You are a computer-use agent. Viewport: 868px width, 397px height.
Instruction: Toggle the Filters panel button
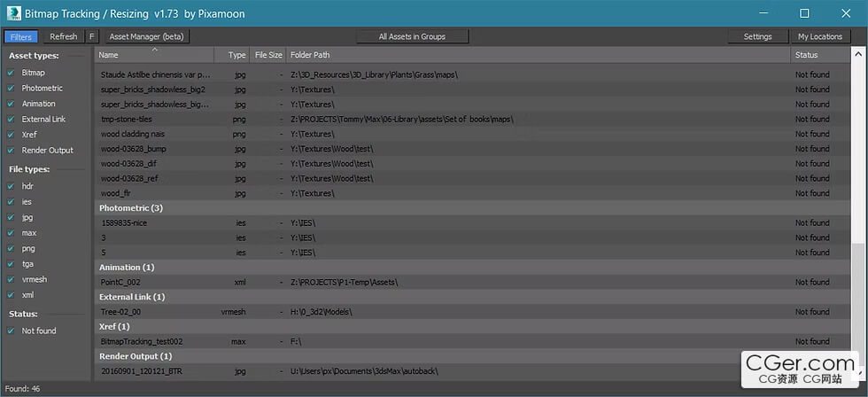click(20, 36)
